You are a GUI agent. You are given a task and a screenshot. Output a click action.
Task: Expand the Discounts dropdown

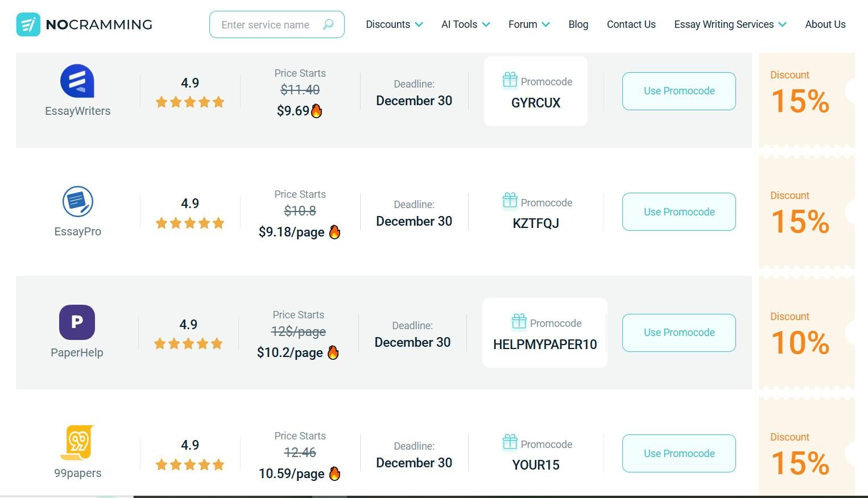click(x=394, y=24)
